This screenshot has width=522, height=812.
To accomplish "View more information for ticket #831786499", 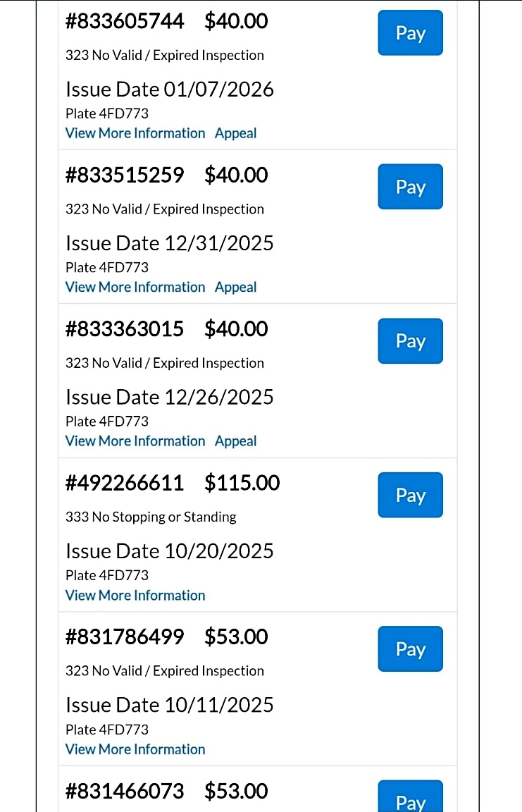I will pos(135,749).
